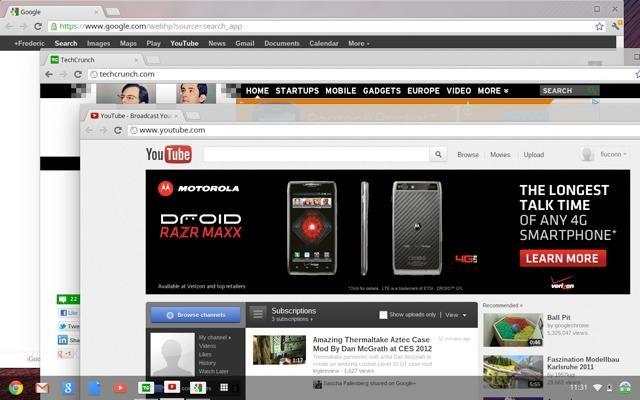The height and width of the screenshot is (400, 640).
Task: Click the YouTube search input field
Action: point(315,155)
